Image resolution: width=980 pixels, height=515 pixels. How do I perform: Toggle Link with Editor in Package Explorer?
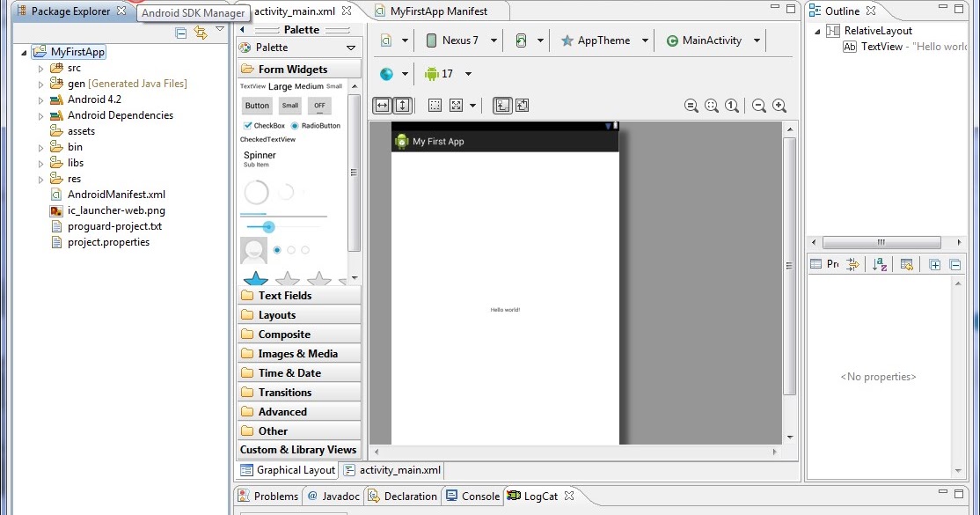200,33
